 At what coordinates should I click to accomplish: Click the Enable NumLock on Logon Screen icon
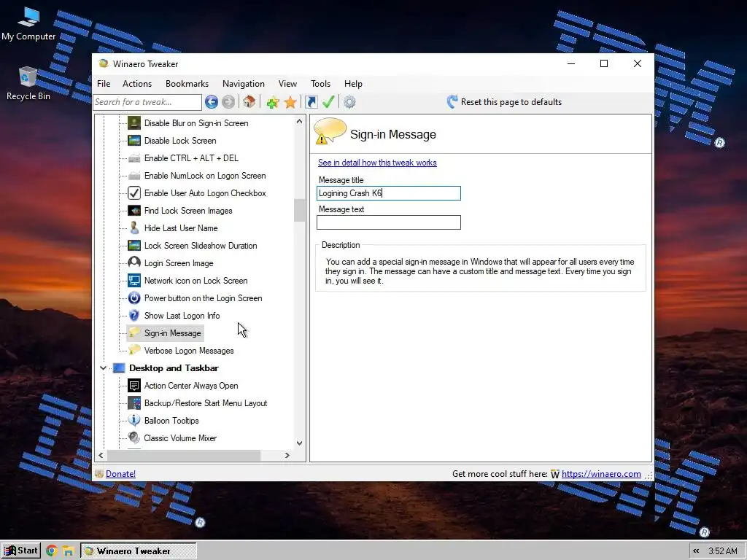pyautogui.click(x=134, y=176)
